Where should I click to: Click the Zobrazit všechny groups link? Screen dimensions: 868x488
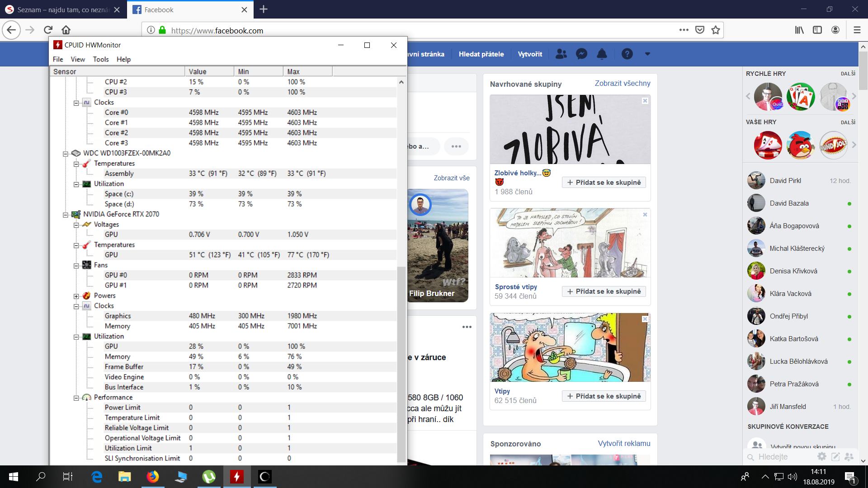point(622,83)
